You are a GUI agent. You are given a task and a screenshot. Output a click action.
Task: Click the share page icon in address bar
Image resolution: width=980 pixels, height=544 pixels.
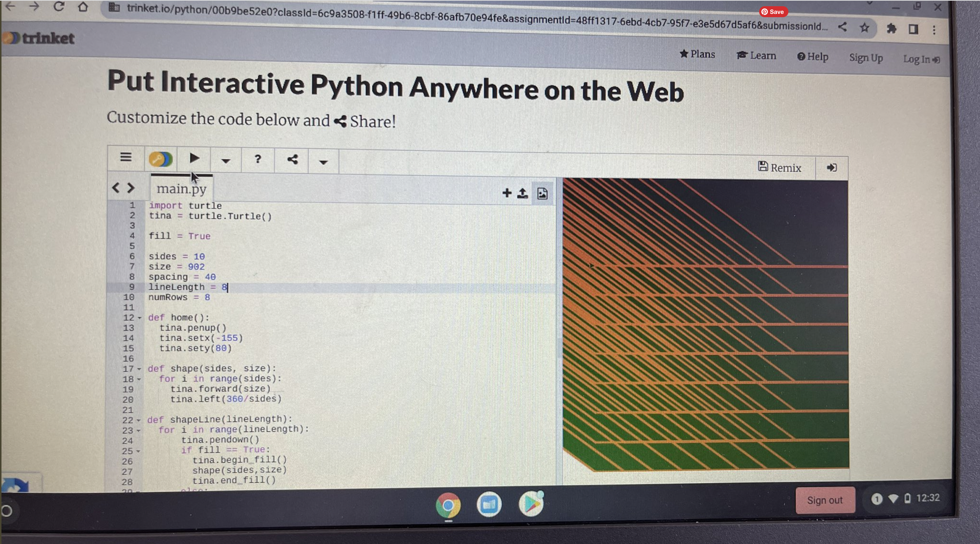tap(842, 27)
